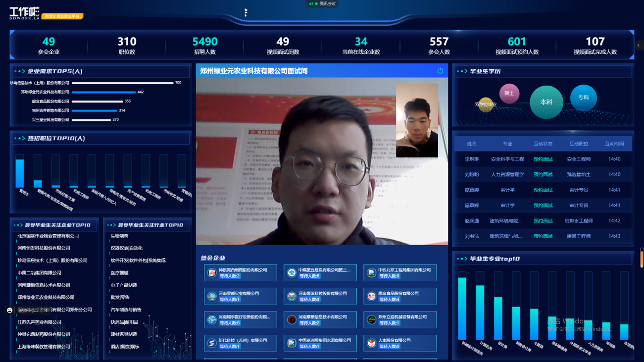Select the 专科 education bubble

(584, 98)
